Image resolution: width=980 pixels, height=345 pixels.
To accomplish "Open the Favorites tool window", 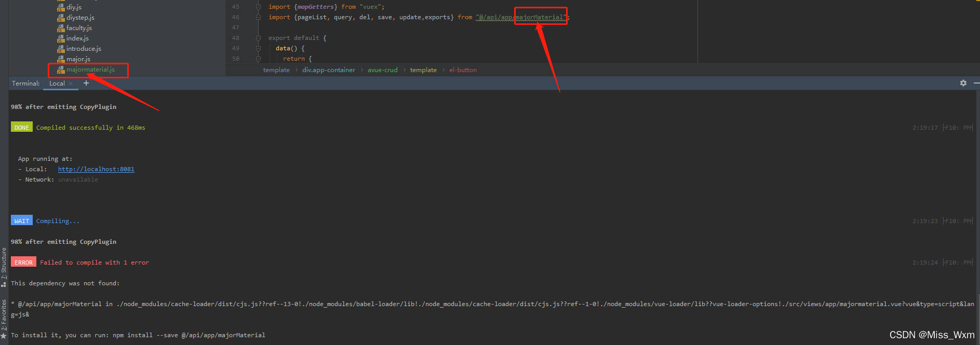I will click(x=4, y=319).
